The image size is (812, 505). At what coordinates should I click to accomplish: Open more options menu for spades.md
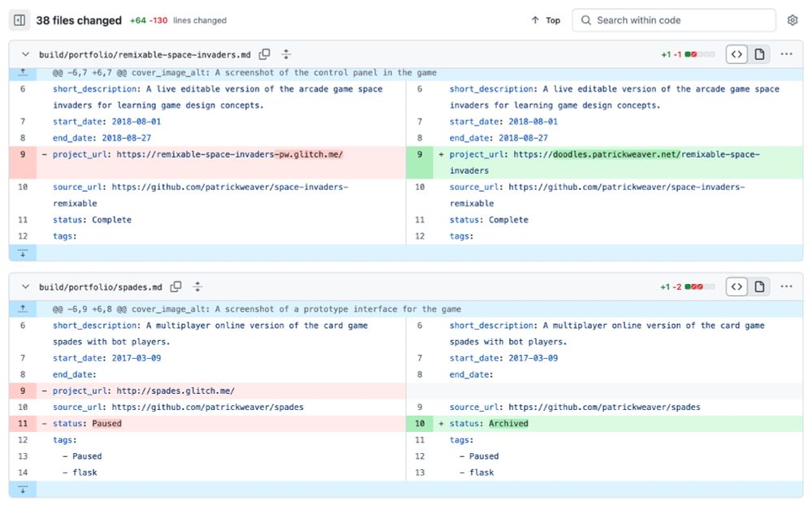(x=786, y=287)
